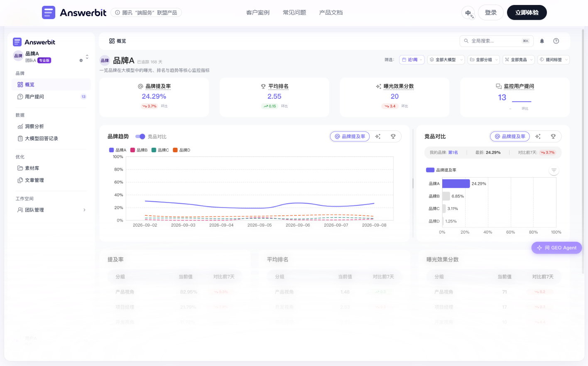Select 品牌提及率 tab in 竞品对比 panel
The height and width of the screenshot is (366, 588).
coord(510,137)
